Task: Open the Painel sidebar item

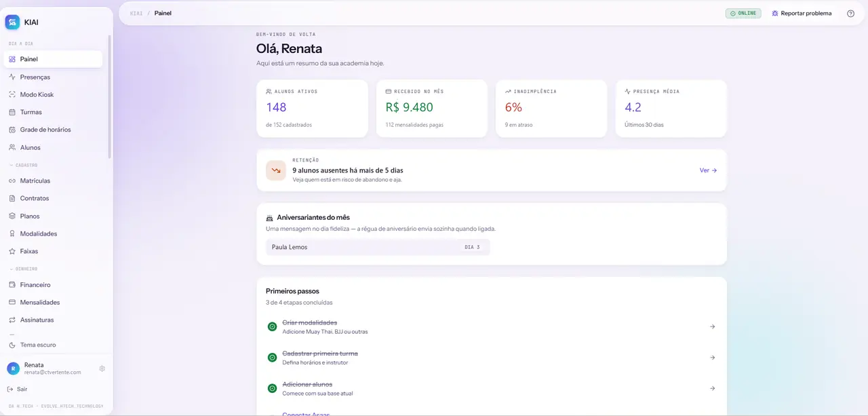Action: pyautogui.click(x=54, y=59)
